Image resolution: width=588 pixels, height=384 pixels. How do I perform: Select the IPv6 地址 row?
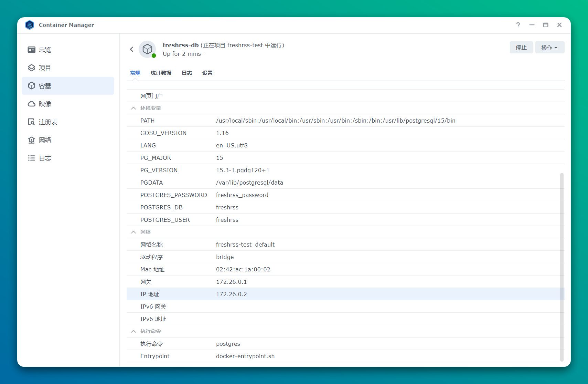coord(345,319)
